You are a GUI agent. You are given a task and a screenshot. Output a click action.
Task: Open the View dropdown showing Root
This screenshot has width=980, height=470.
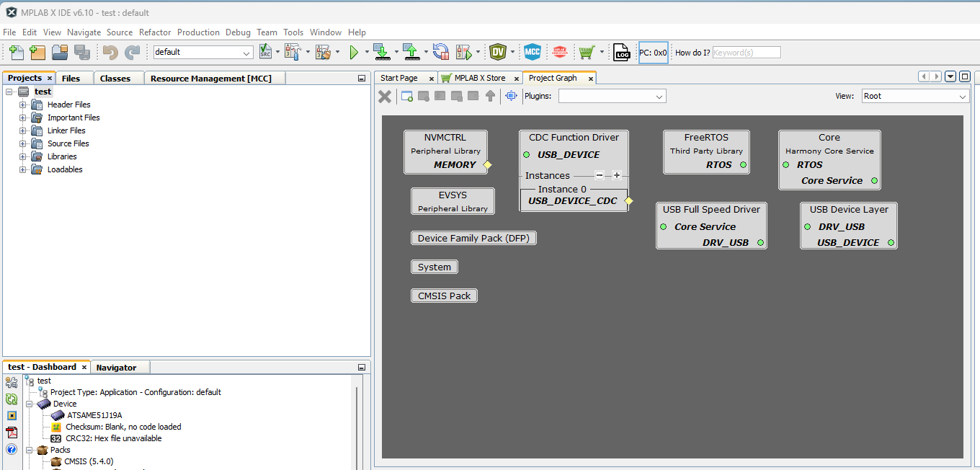tap(915, 96)
